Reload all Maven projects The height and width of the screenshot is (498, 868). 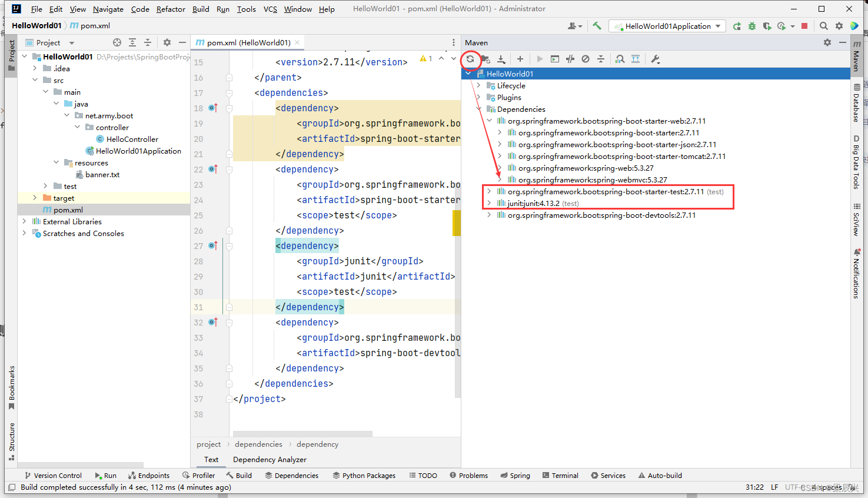click(470, 59)
